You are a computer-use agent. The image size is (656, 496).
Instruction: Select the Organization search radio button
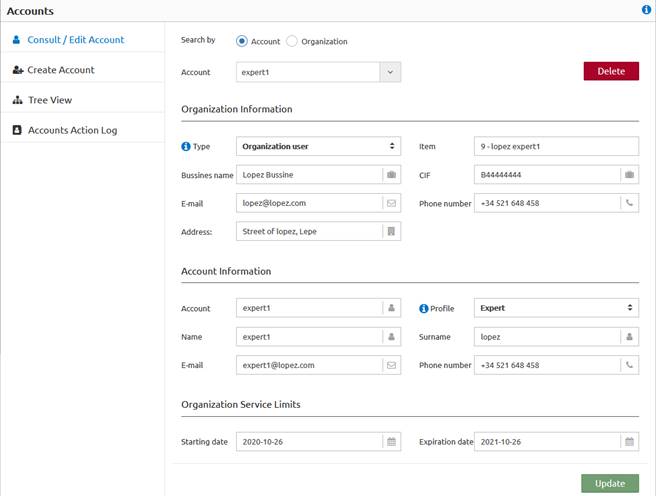(292, 41)
